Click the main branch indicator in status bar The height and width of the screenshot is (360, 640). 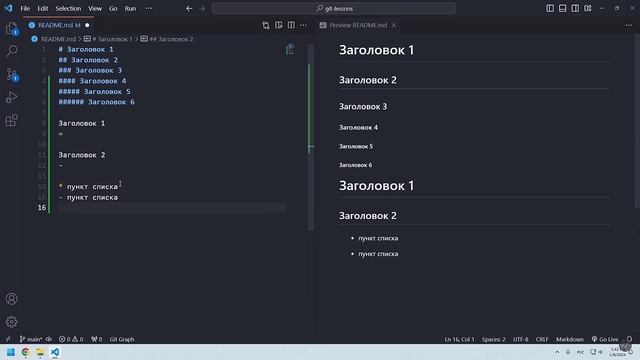click(x=31, y=339)
